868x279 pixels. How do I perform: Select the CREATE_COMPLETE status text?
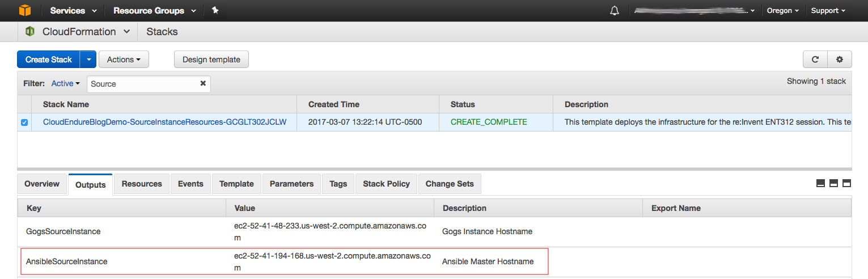point(489,122)
